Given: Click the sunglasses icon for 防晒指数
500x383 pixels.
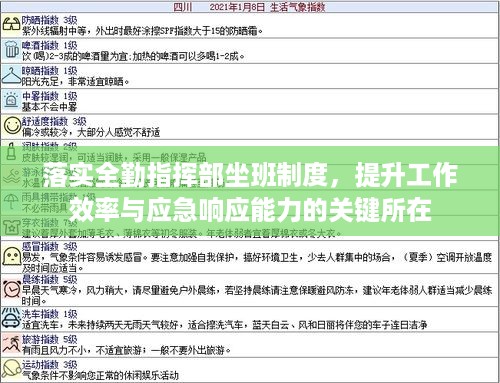Looking at the screenshot, I should click(x=11, y=25).
